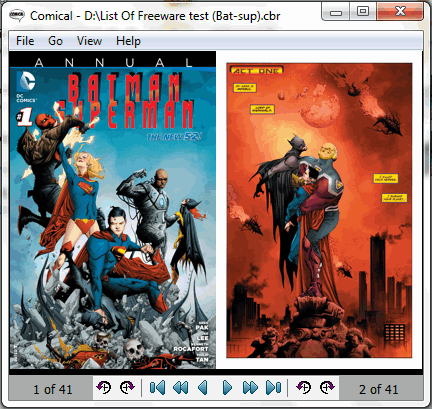This screenshot has height=409, width=432.
Task: Go to next page
Action: [227, 388]
